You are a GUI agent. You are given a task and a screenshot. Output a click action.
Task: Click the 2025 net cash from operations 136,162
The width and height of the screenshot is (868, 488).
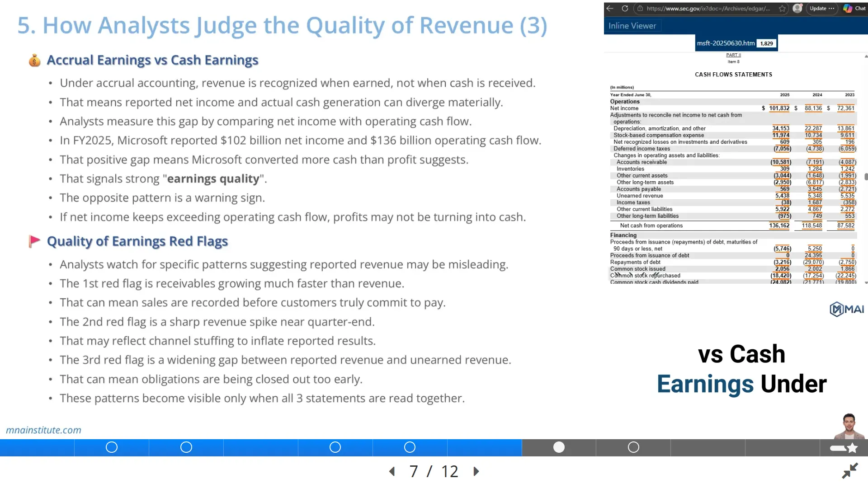click(x=779, y=225)
